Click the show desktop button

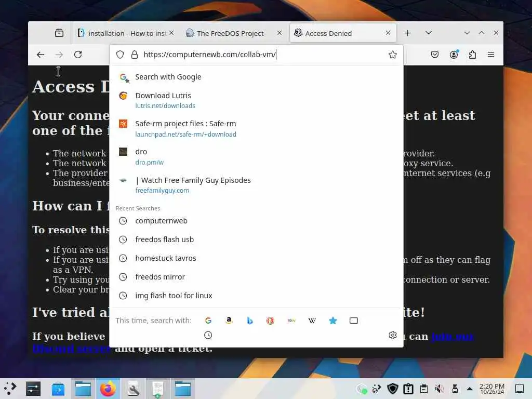click(x=520, y=389)
